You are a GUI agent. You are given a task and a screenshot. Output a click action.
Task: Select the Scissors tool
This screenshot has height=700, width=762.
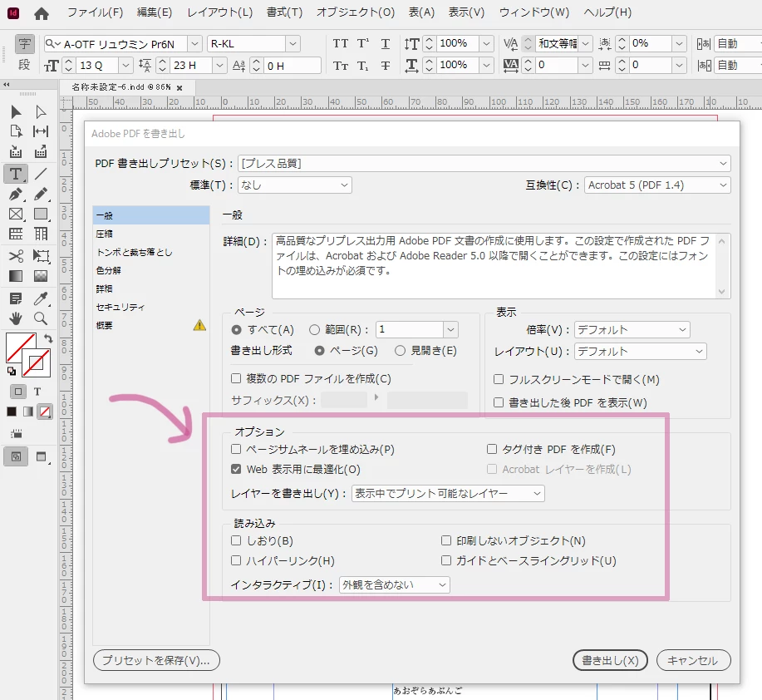click(16, 256)
